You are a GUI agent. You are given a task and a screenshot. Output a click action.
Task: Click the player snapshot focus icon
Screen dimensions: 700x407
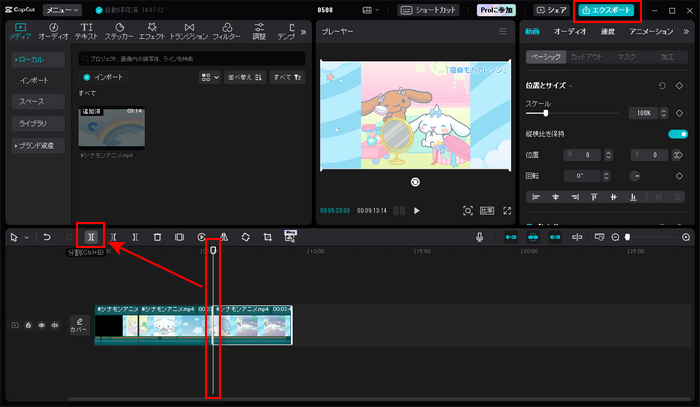pyautogui.click(x=467, y=211)
